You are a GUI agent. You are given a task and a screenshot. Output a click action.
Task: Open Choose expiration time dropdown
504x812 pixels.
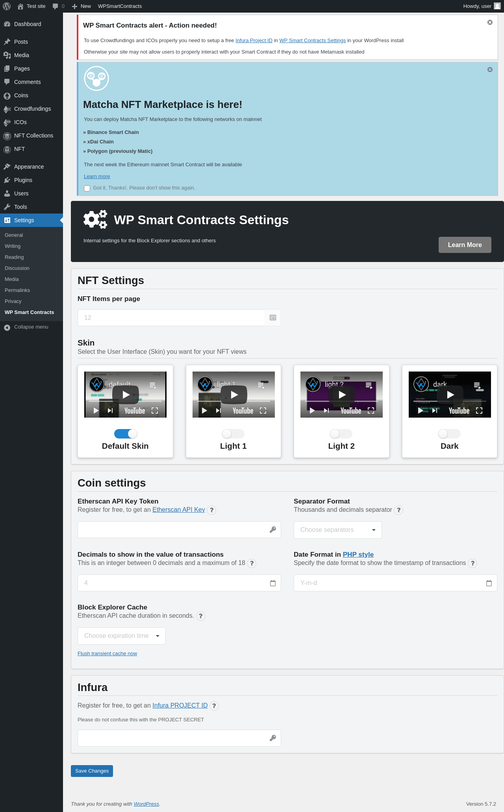coord(122,636)
